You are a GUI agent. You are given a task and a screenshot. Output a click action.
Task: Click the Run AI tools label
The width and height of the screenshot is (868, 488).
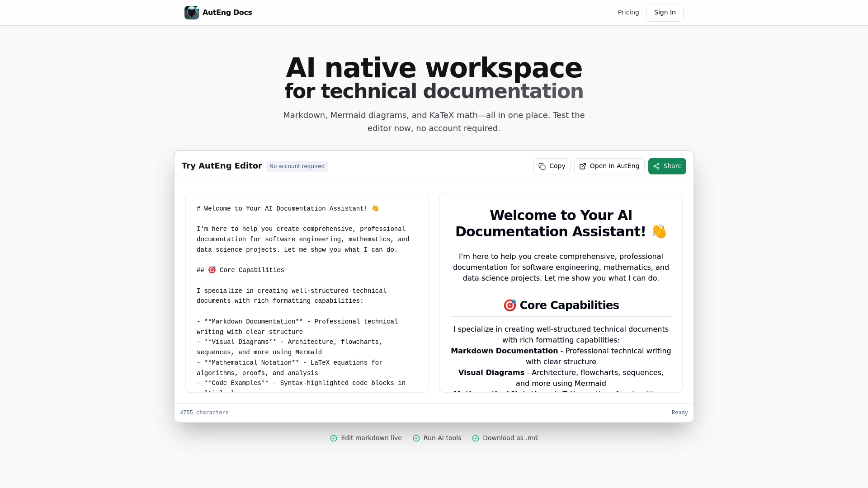click(442, 438)
